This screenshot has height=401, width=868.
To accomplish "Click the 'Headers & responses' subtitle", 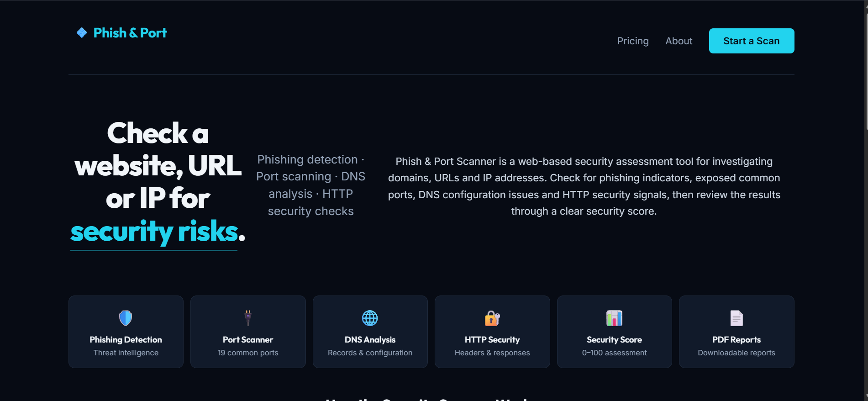I will pos(492,353).
